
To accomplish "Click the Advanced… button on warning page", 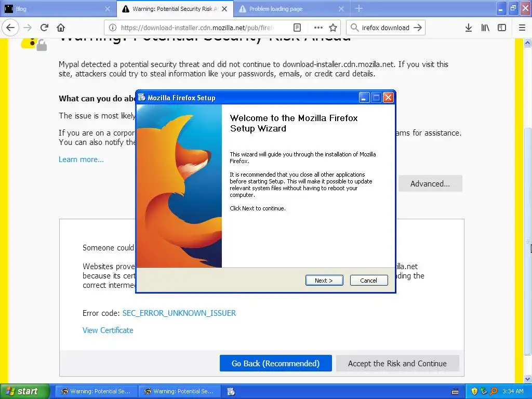I will click(x=430, y=183).
